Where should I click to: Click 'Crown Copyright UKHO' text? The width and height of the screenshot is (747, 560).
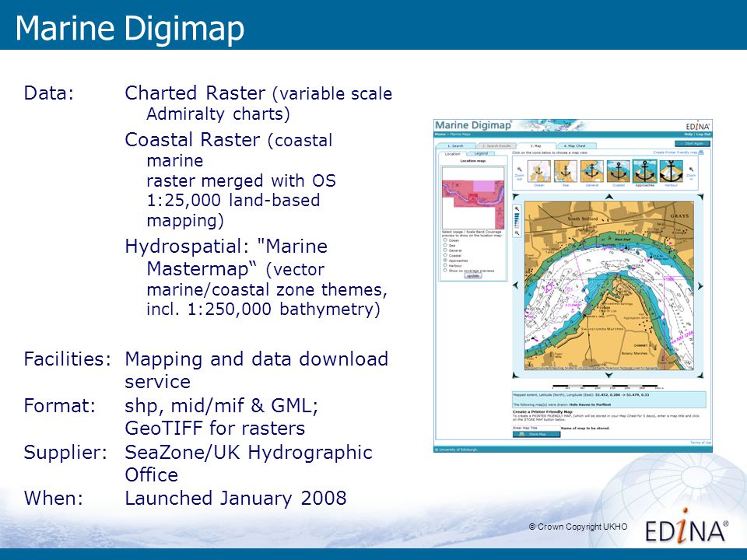coord(578,527)
